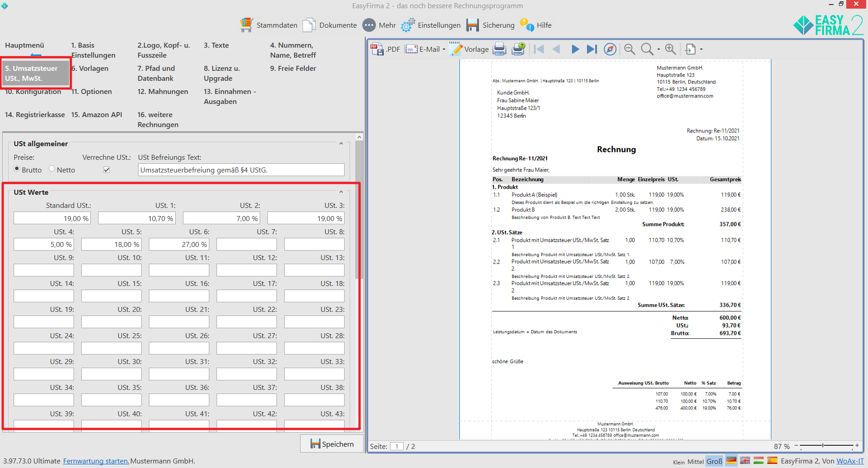Open zoom magnifier dropdown arrow
The height and width of the screenshot is (468, 868).
point(659,49)
